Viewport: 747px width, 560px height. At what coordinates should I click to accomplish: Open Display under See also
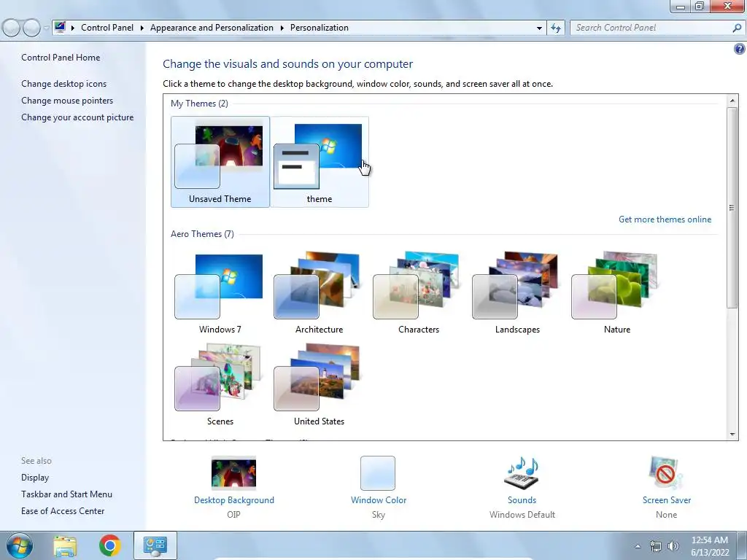point(35,478)
